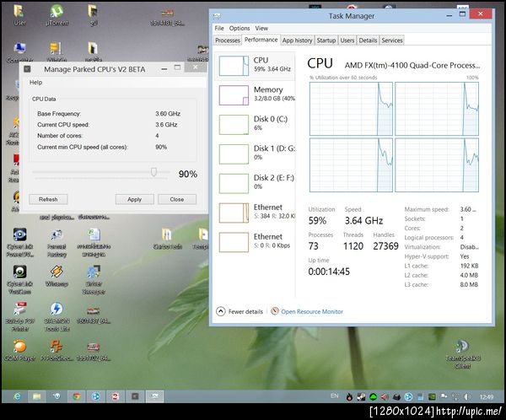
Task: Click the 3.64 GHz speed value
Action: [x=363, y=221]
